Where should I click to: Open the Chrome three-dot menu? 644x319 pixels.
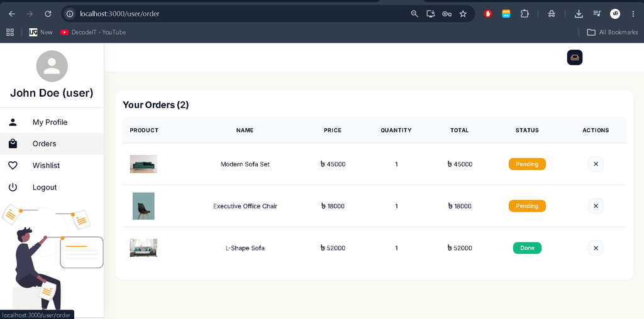[x=633, y=14]
